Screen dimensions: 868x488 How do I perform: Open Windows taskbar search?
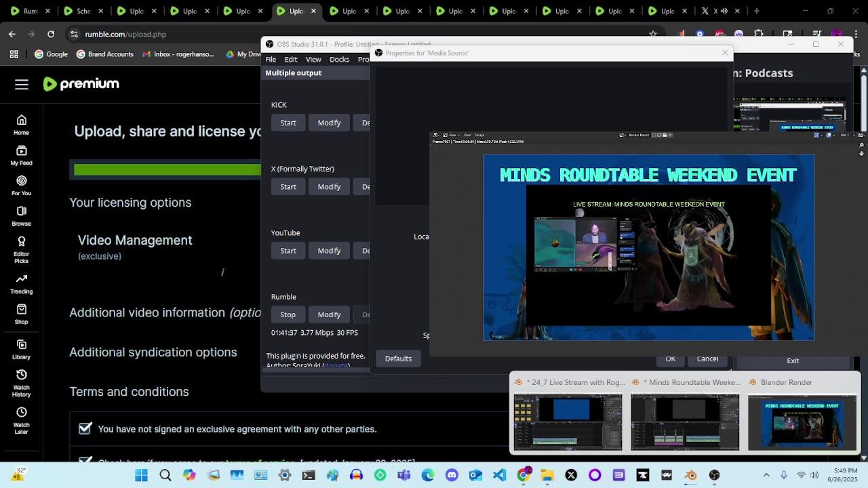165,475
